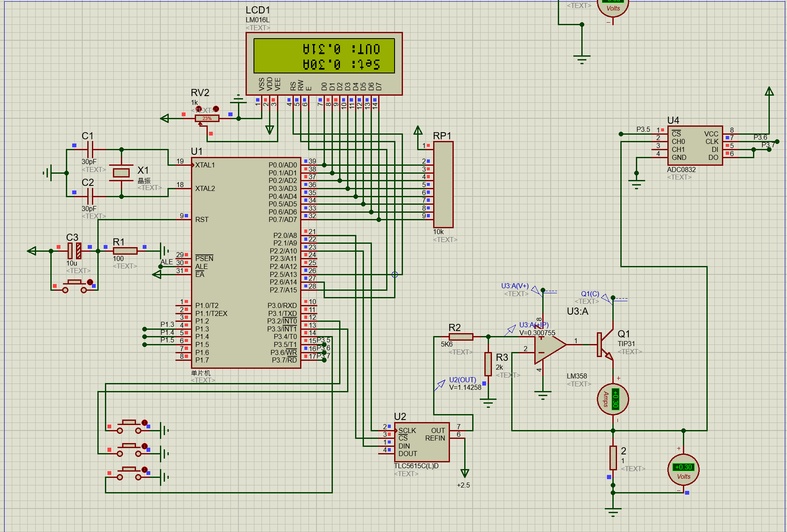
Task: Click plunger of the P3.3/INT1 pushbutton
Action: (x=129, y=445)
